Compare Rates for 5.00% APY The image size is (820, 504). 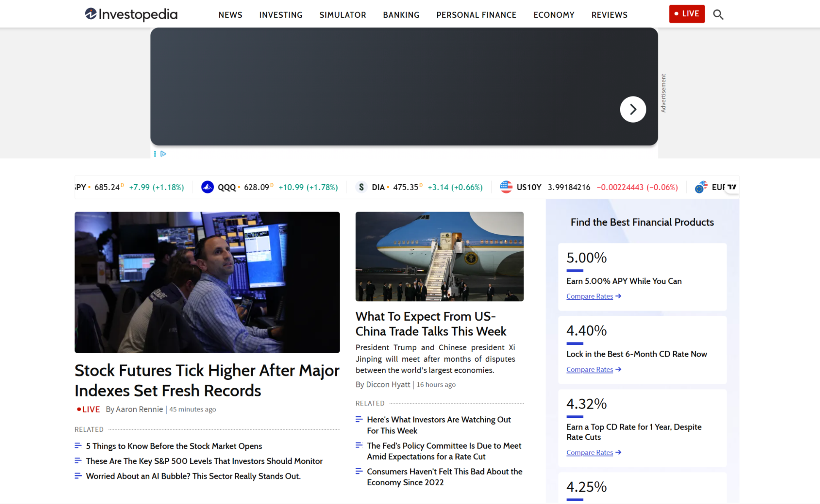[589, 296]
